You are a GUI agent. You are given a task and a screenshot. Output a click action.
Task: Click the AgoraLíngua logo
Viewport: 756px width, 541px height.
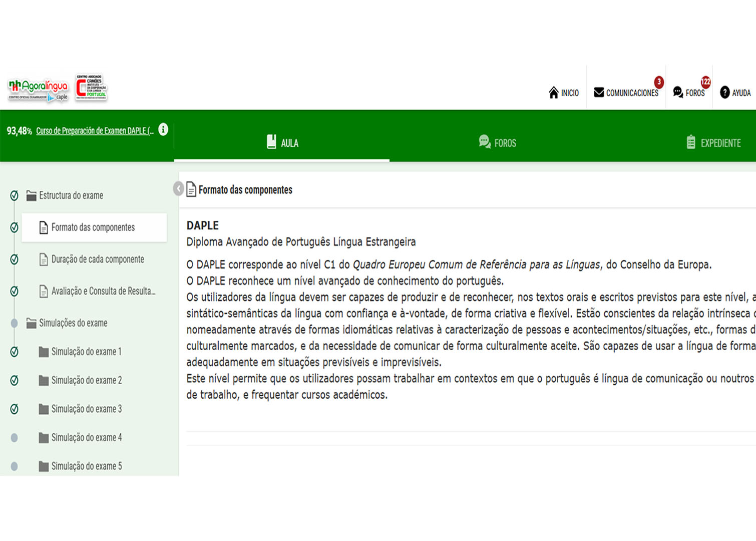[38, 90]
